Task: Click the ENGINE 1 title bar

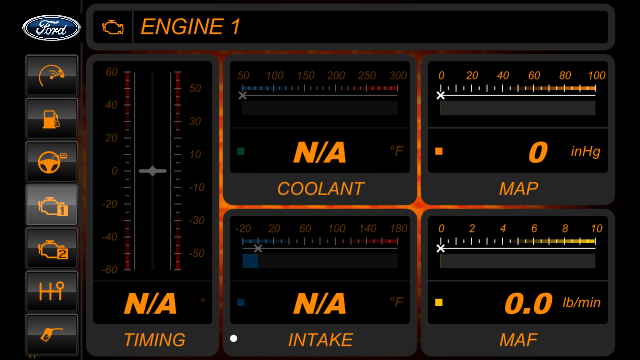Action: [x=351, y=27]
